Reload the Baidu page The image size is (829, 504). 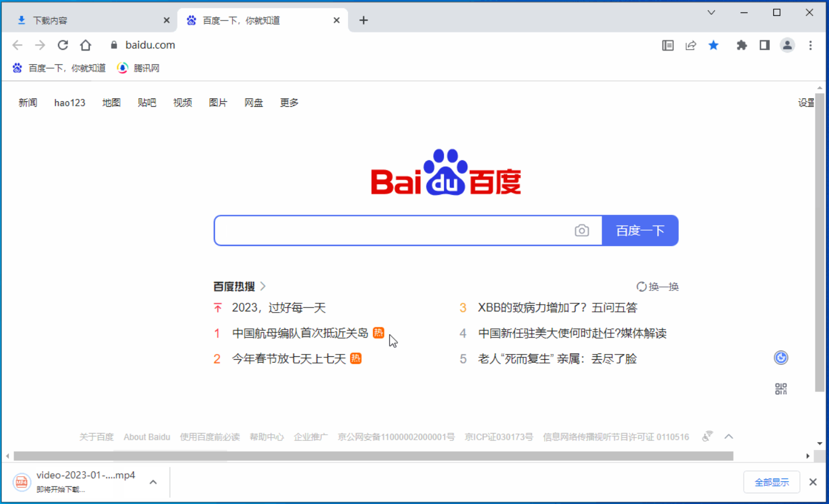pos(63,45)
